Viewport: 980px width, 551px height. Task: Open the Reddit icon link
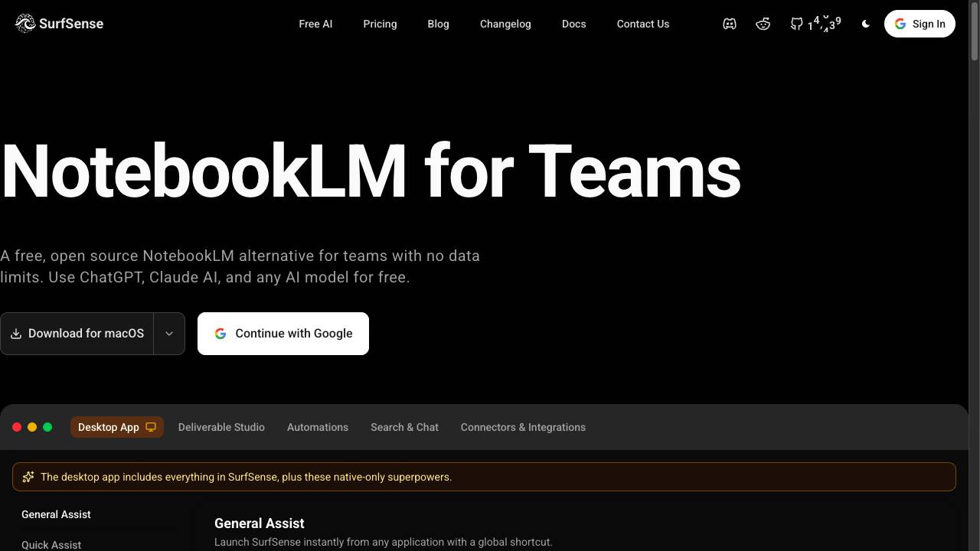(x=763, y=24)
